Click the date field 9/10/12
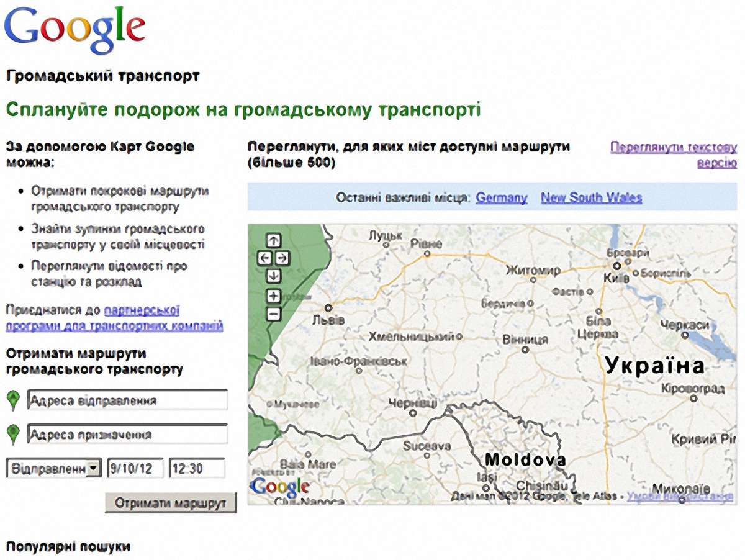This screenshot has height=560, width=745. (135, 469)
